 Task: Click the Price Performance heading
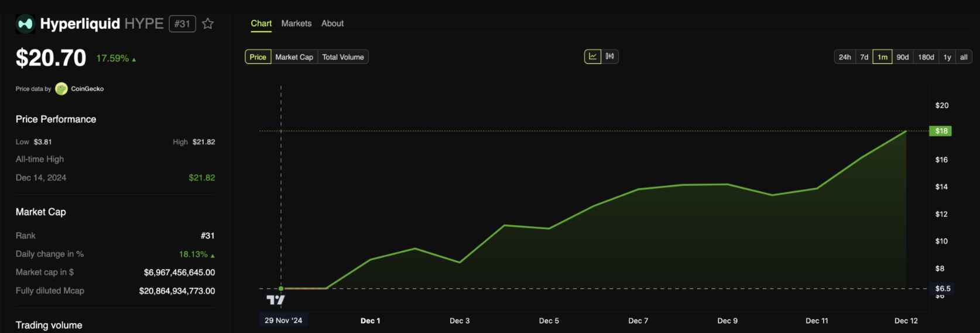pyautogui.click(x=56, y=119)
